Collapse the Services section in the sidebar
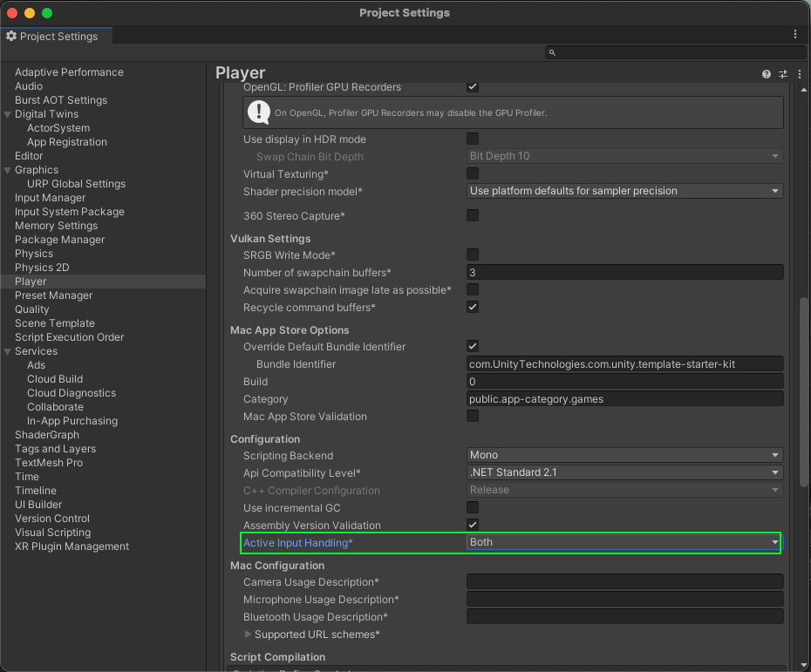The image size is (811, 672). coord(8,351)
